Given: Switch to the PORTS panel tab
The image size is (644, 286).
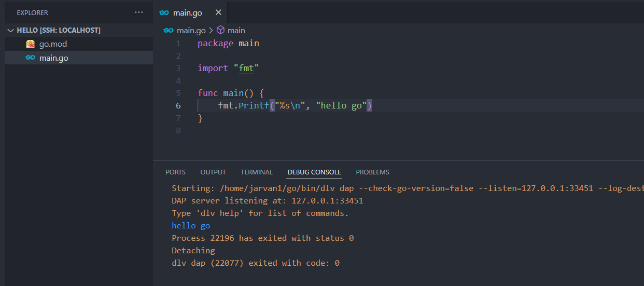Looking at the screenshot, I should (176, 172).
